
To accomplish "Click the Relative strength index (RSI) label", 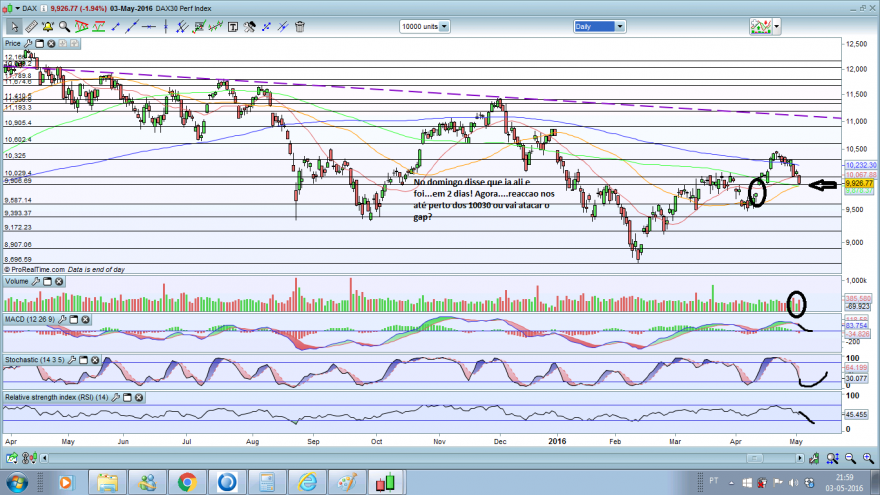I will click(x=56, y=397).
